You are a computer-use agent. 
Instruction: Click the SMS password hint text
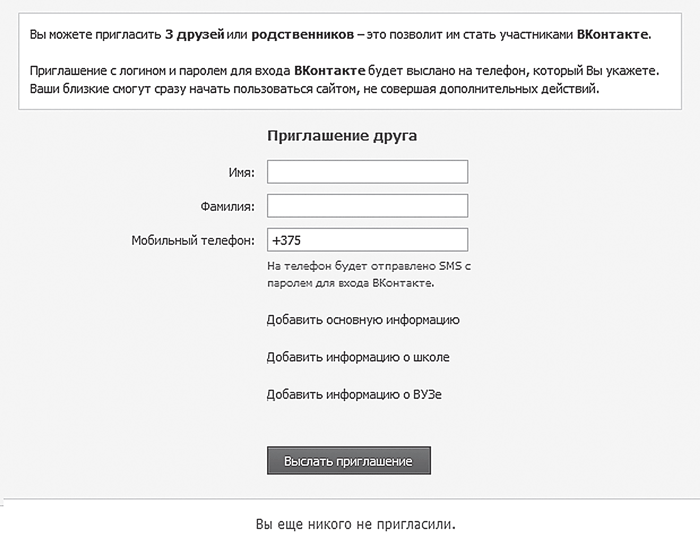(369, 275)
